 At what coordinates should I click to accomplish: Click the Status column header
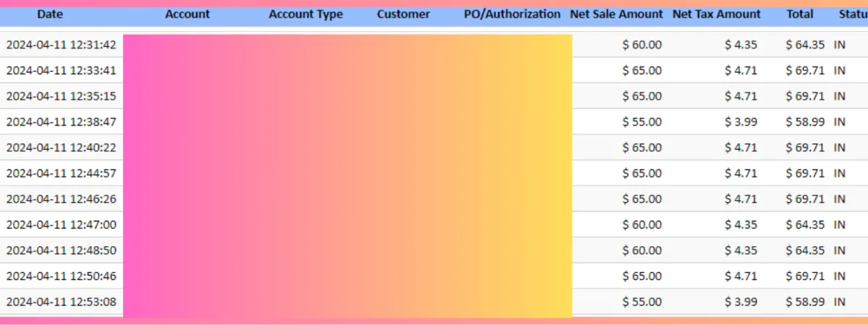(854, 14)
